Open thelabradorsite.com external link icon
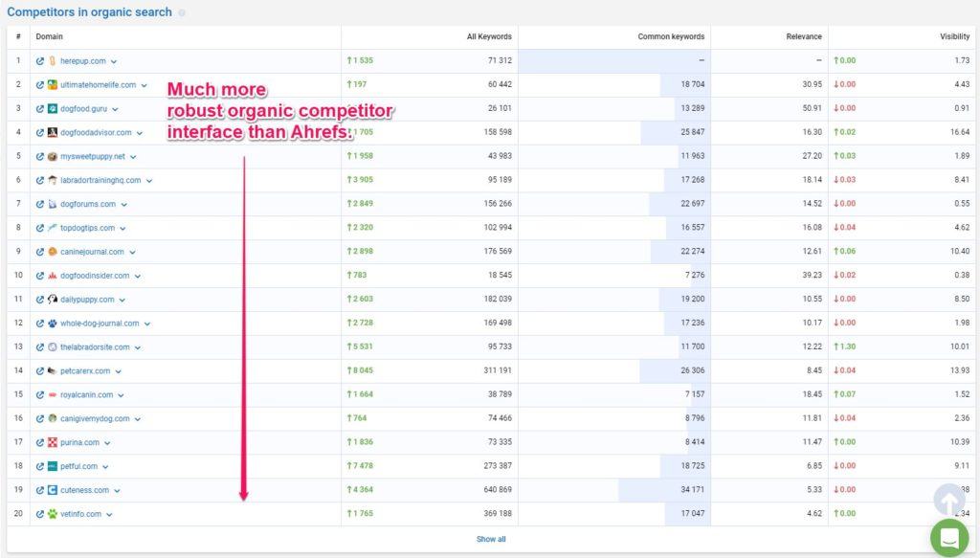The image size is (980, 558). click(40, 346)
